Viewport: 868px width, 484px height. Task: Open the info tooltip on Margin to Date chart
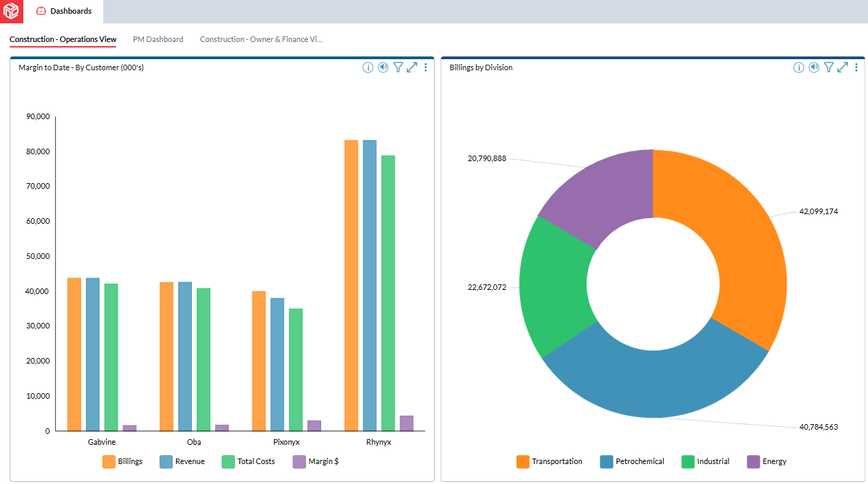tap(367, 67)
